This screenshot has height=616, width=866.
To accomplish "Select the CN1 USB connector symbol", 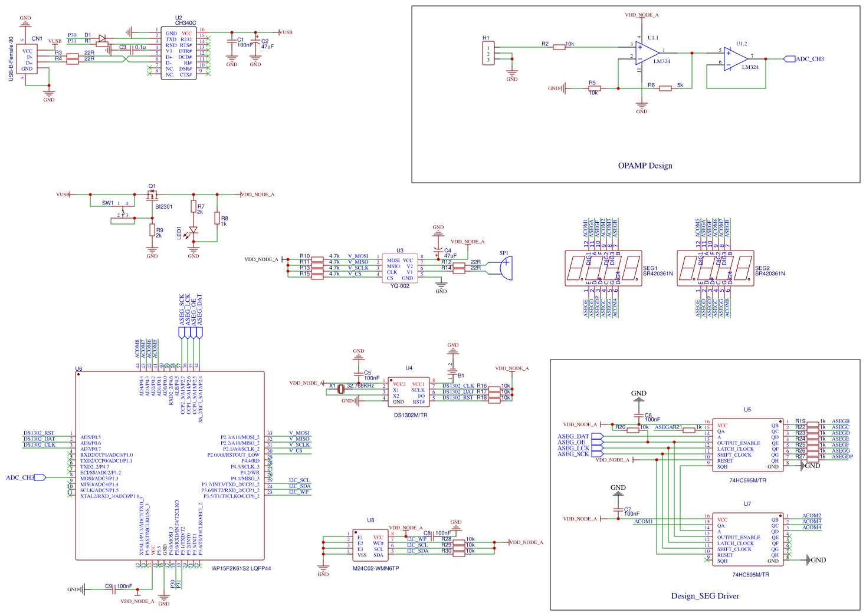I will 28,60.
